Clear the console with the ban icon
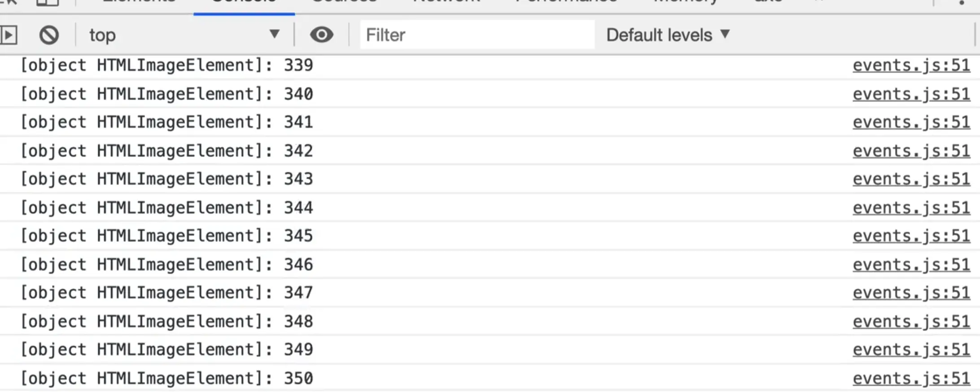Image resolution: width=980 pixels, height=392 pixels. (49, 35)
